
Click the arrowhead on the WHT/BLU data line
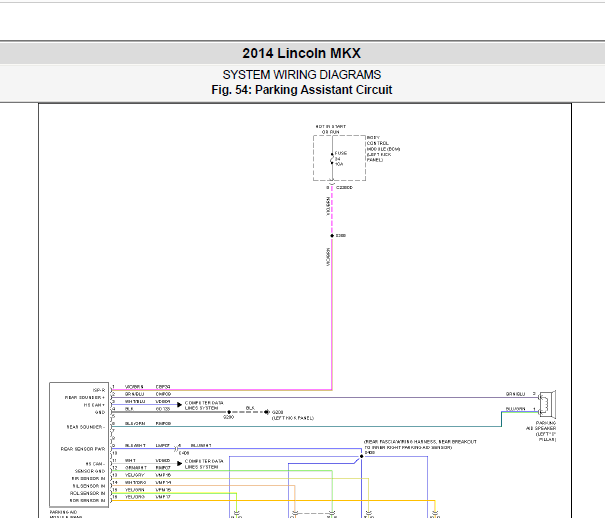pyautogui.click(x=179, y=405)
